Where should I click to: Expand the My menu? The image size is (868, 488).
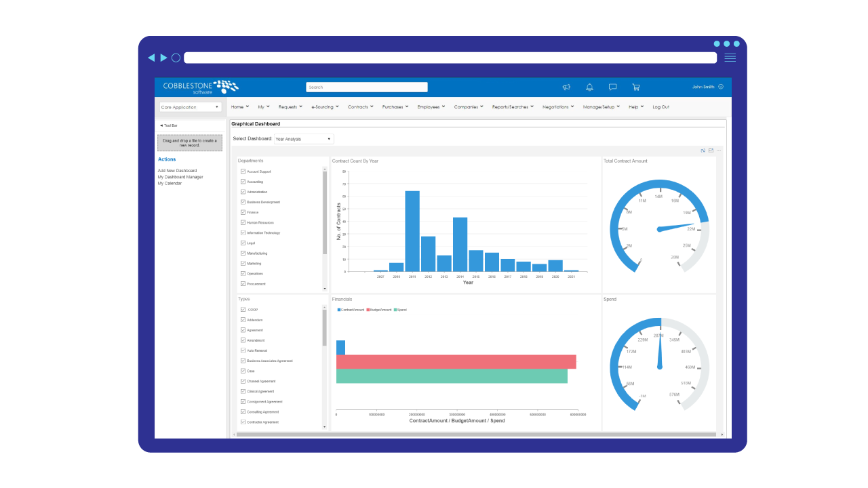(263, 107)
